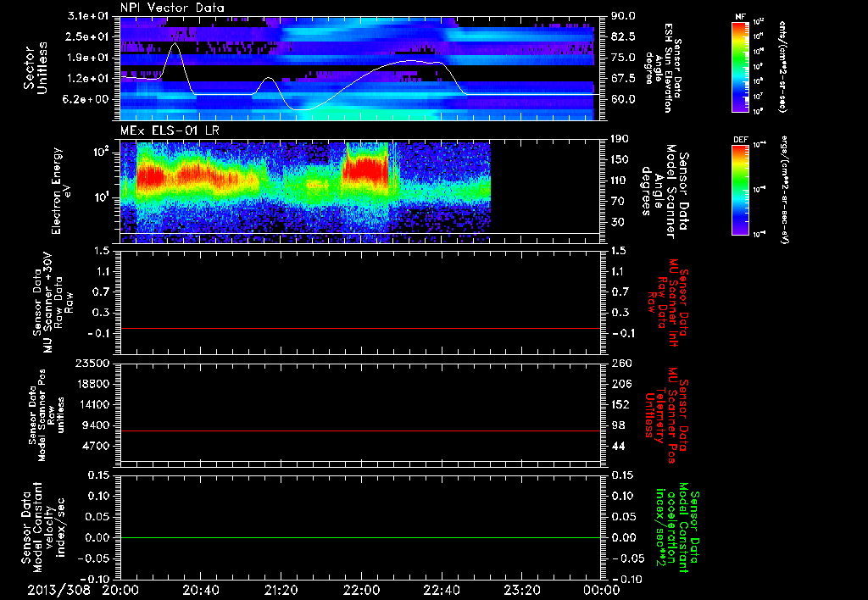Click the "NF" color bar label

(x=740, y=17)
